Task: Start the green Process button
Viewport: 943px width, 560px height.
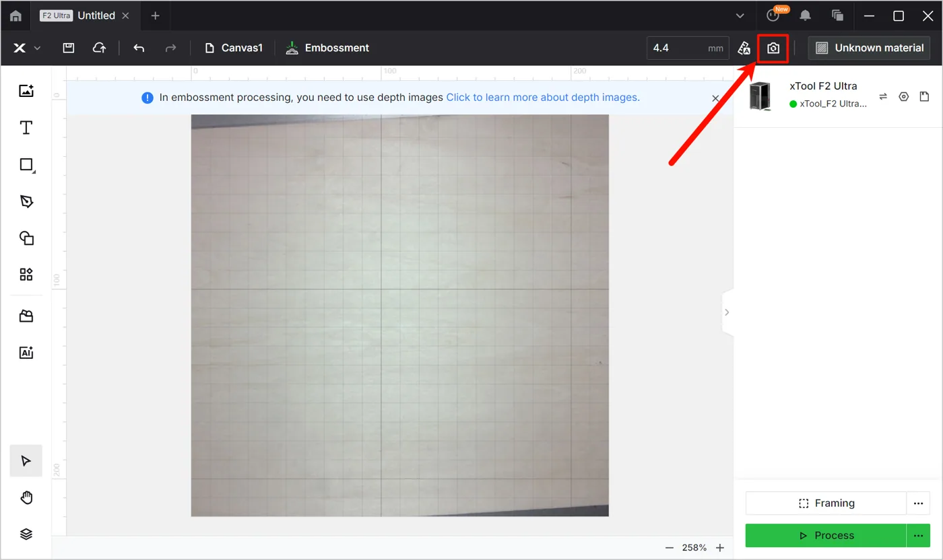Action: click(826, 536)
